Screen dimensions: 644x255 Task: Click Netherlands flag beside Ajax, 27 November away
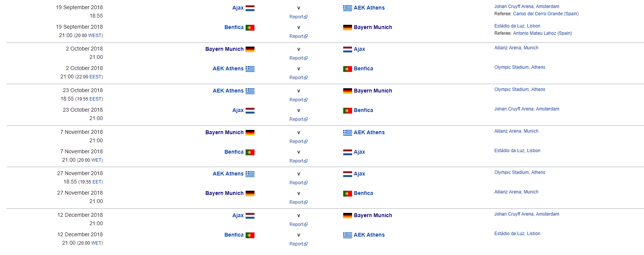(347, 174)
